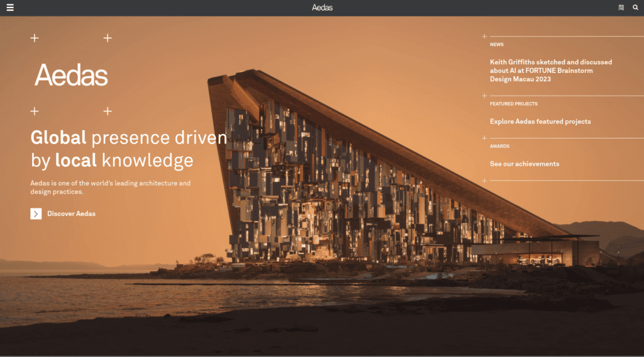Click the AWARDS section label

tap(499, 146)
